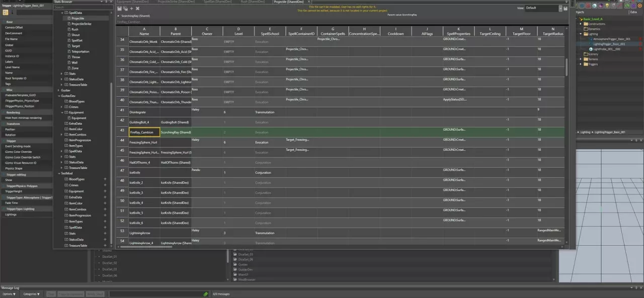Screen dimensions: 644x298
Task: Add new TreasureTable file under TestMod
Action: click(105, 246)
